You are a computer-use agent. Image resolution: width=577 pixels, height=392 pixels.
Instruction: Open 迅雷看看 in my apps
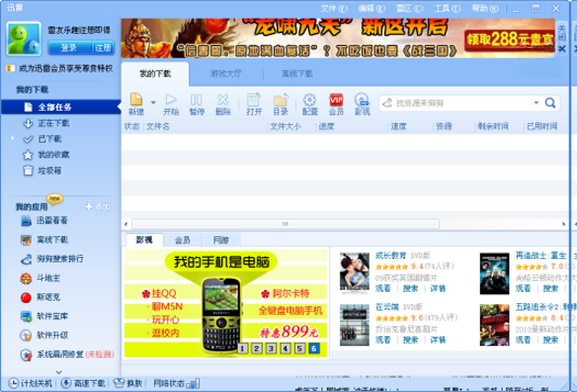(44, 221)
